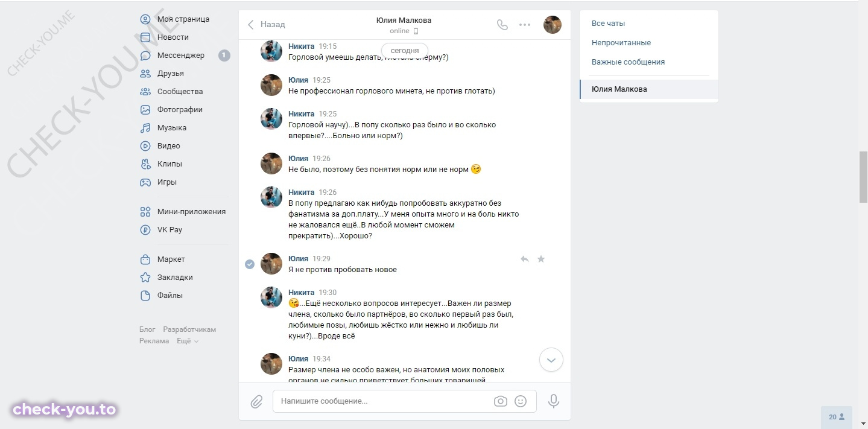Click the online status text
This screenshot has width=868, height=429.
(399, 31)
